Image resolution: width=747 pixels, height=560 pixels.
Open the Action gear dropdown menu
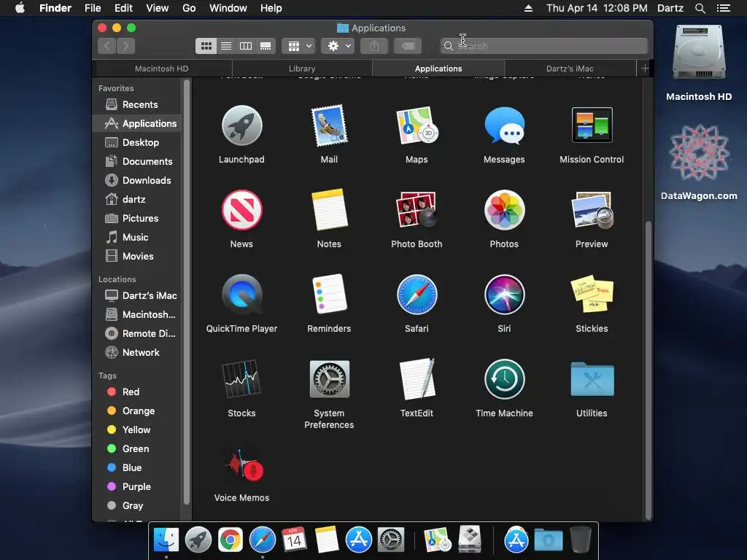point(338,46)
